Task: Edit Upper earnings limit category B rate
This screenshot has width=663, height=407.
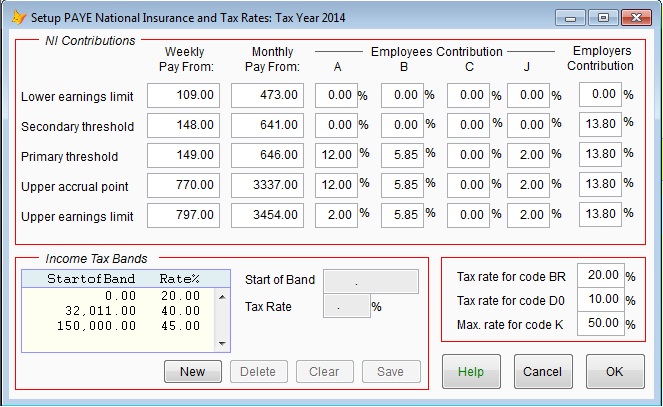Action: click(402, 215)
